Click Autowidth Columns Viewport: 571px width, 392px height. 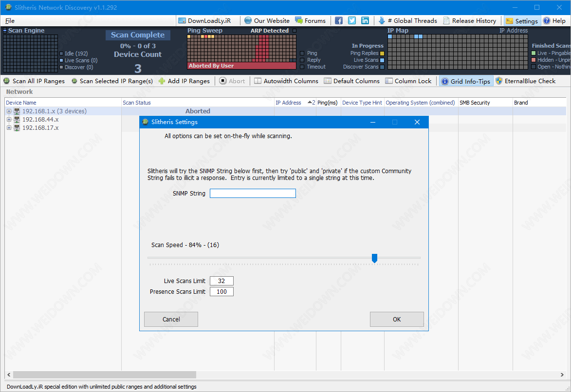point(286,81)
